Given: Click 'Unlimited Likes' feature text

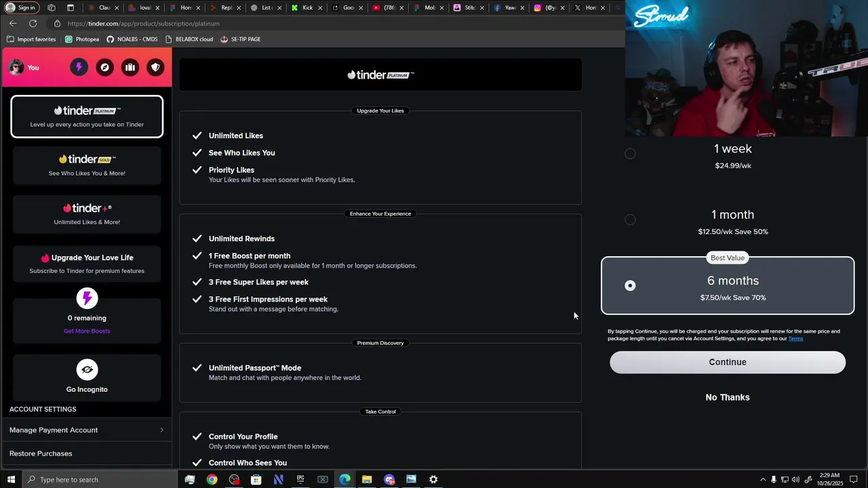Looking at the screenshot, I should coord(236,136).
